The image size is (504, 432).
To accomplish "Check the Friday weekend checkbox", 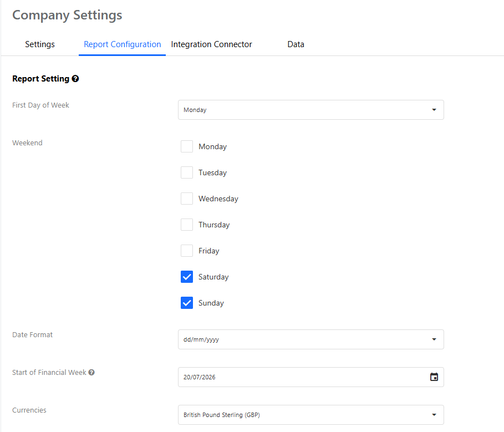I will pos(187,251).
